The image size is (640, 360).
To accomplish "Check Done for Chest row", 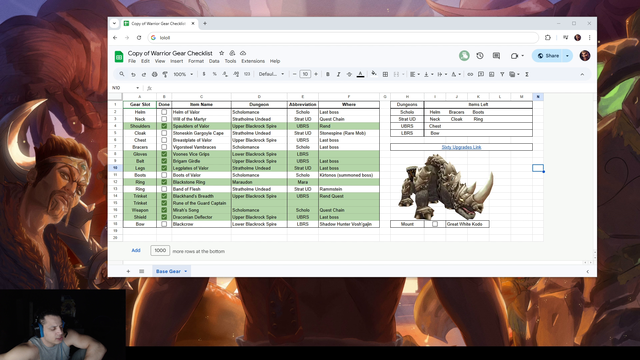I will click(164, 140).
